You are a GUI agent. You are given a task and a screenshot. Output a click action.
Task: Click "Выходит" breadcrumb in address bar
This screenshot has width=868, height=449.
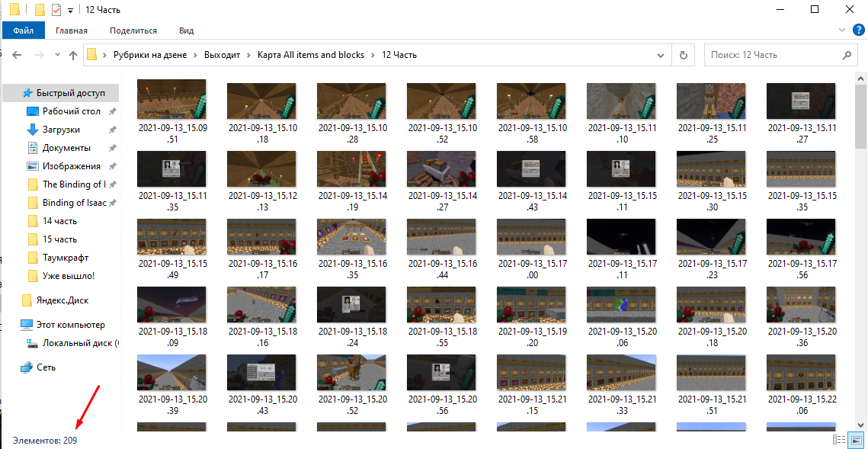[222, 55]
